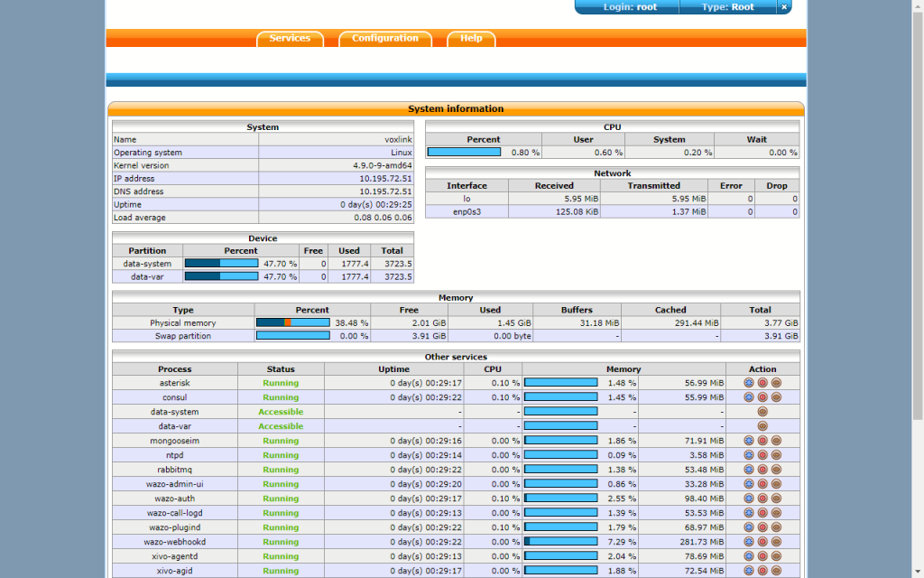
Task: Click the red stop icon for rabbitmq
Action: pos(762,470)
